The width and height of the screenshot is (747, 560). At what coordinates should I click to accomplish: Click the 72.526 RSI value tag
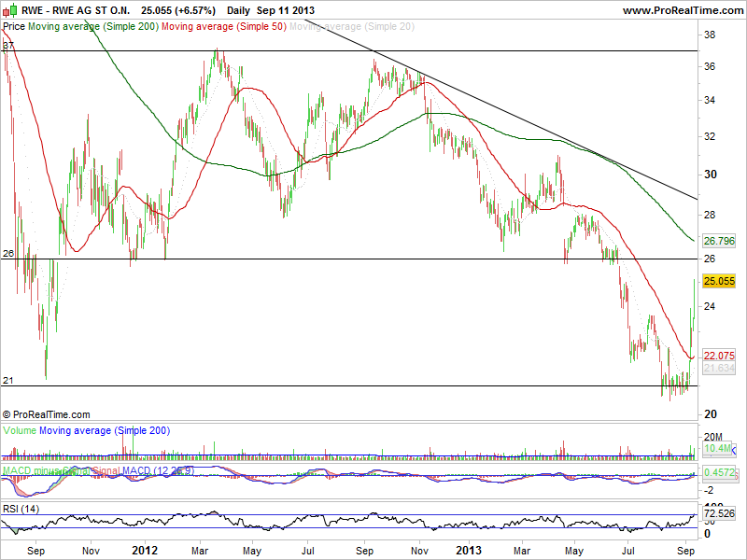point(720,514)
